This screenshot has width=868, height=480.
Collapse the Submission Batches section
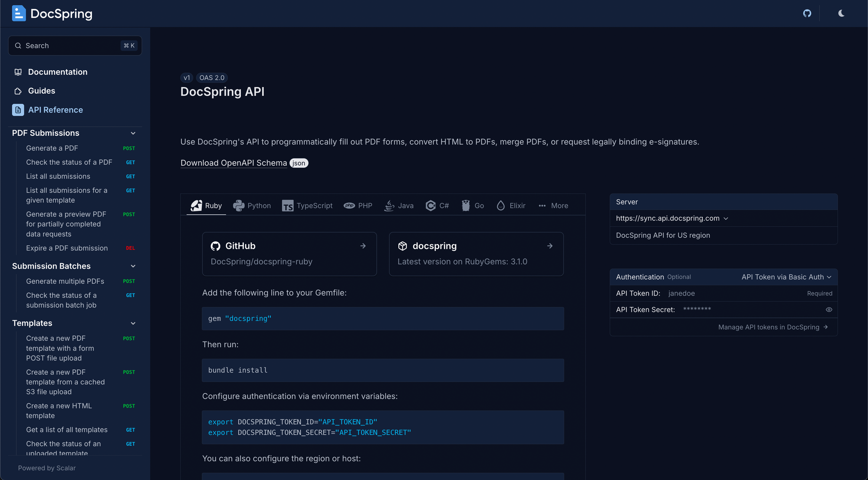(133, 266)
